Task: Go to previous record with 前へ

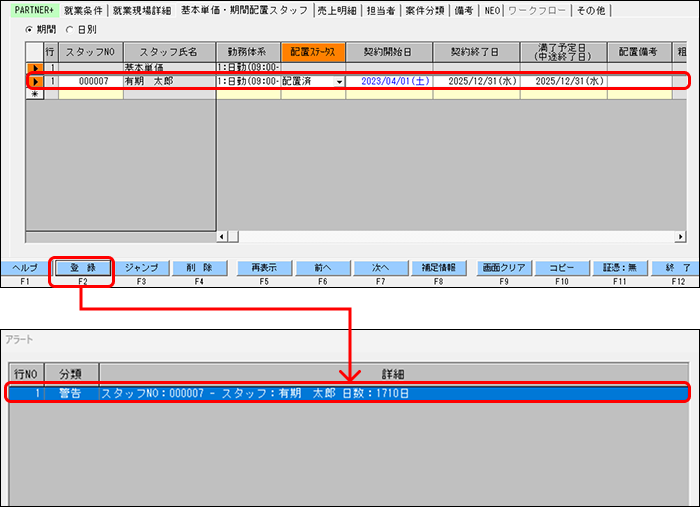Action: coord(323,268)
